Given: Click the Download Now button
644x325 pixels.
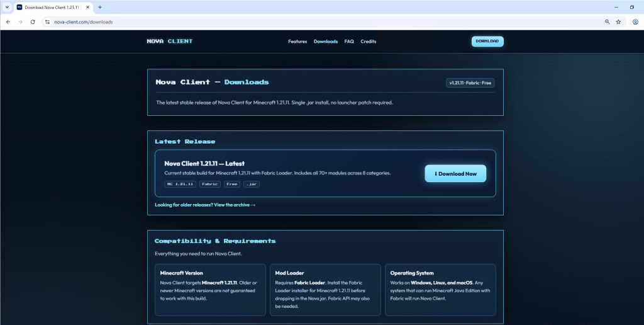Looking at the screenshot, I should coord(455,174).
